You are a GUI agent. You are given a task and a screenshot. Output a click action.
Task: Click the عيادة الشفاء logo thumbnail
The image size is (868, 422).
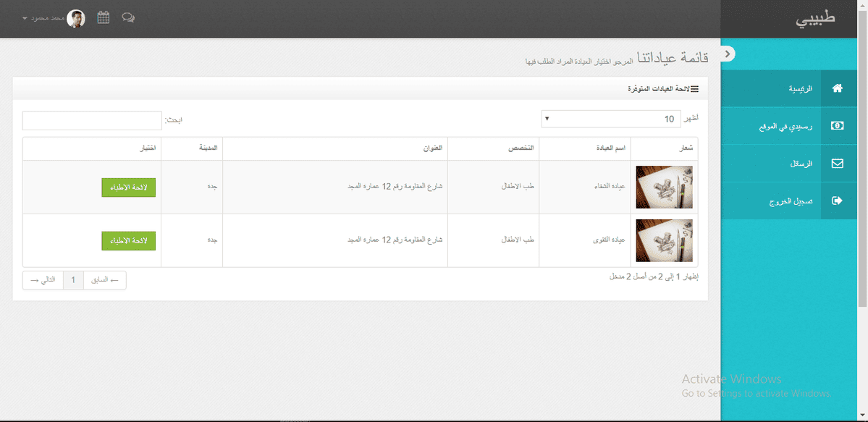664,187
